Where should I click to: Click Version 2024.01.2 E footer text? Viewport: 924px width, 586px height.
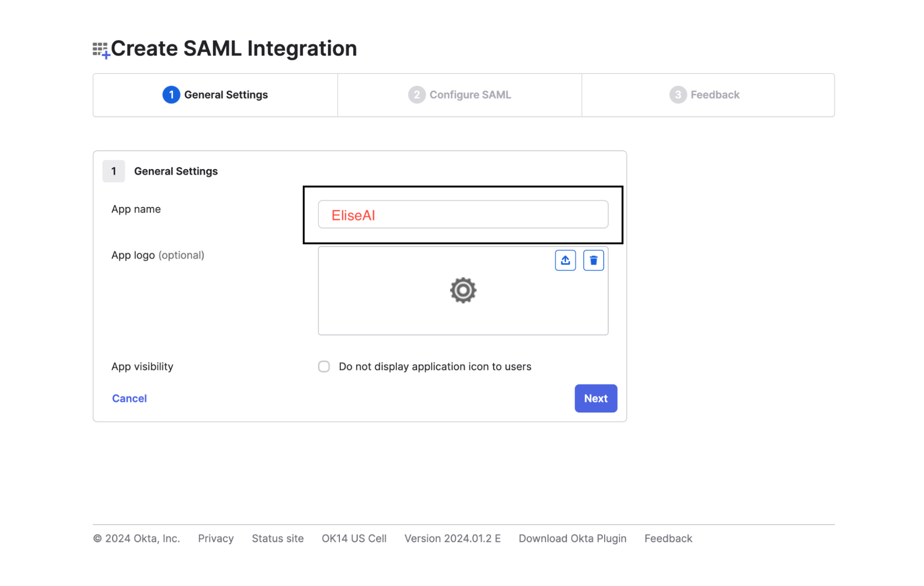click(x=452, y=538)
